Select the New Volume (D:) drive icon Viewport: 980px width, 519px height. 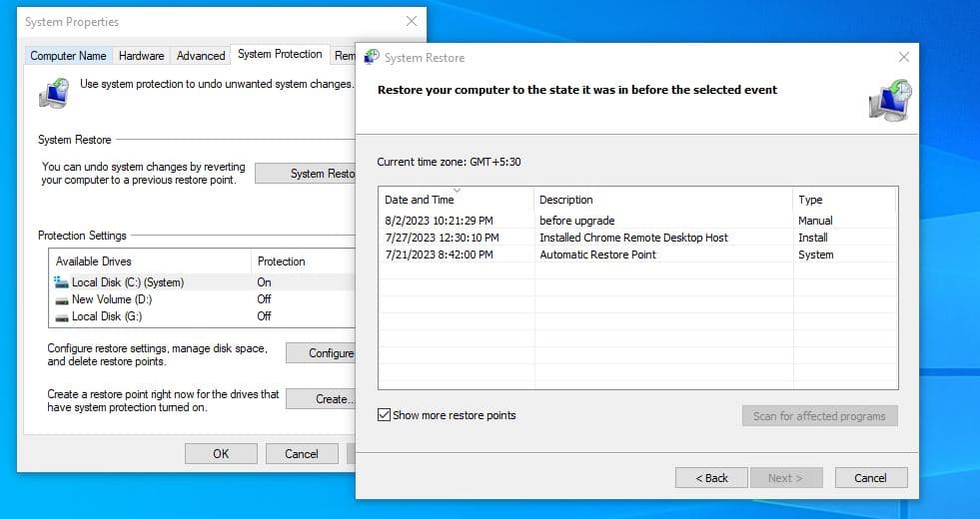tap(61, 299)
